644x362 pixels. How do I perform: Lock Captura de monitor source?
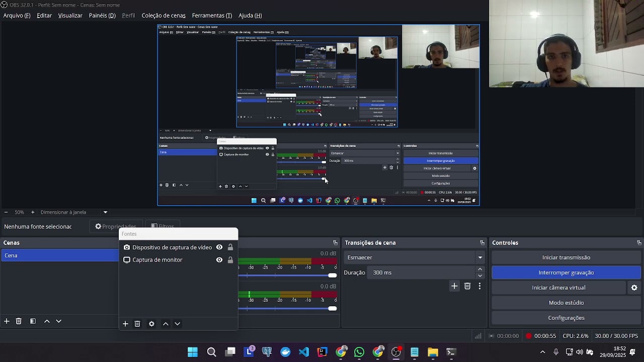coord(230,260)
